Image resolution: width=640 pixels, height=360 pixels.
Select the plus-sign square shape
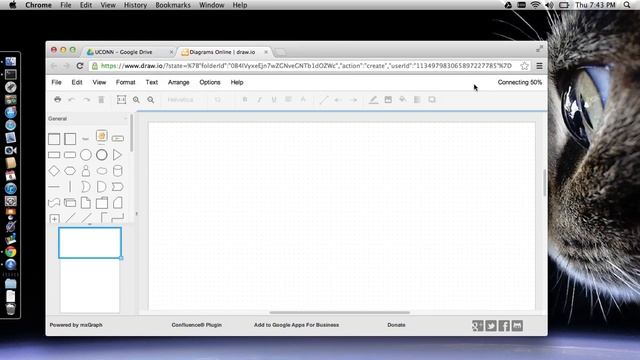pos(54,218)
